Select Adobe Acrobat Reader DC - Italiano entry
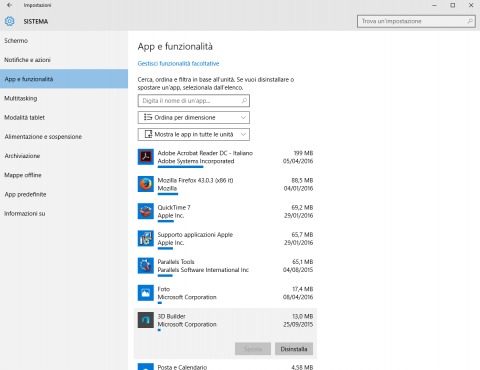 225,157
